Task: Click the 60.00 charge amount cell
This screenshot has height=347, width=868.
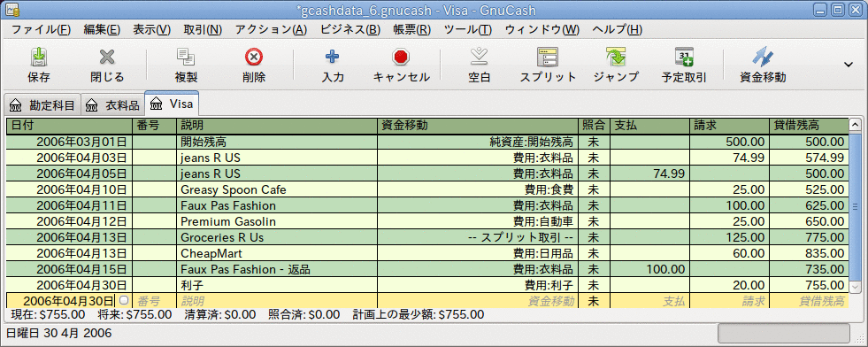Action: point(729,253)
